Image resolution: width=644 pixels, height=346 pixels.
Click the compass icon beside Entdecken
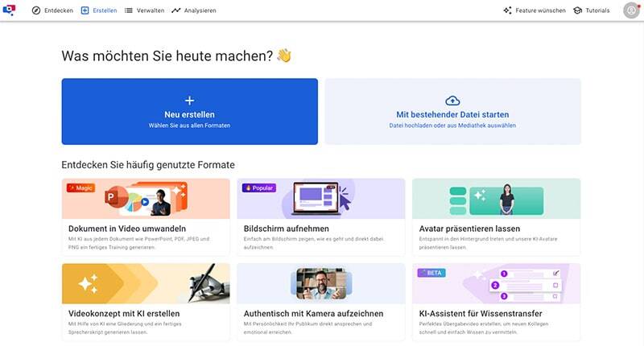point(36,10)
